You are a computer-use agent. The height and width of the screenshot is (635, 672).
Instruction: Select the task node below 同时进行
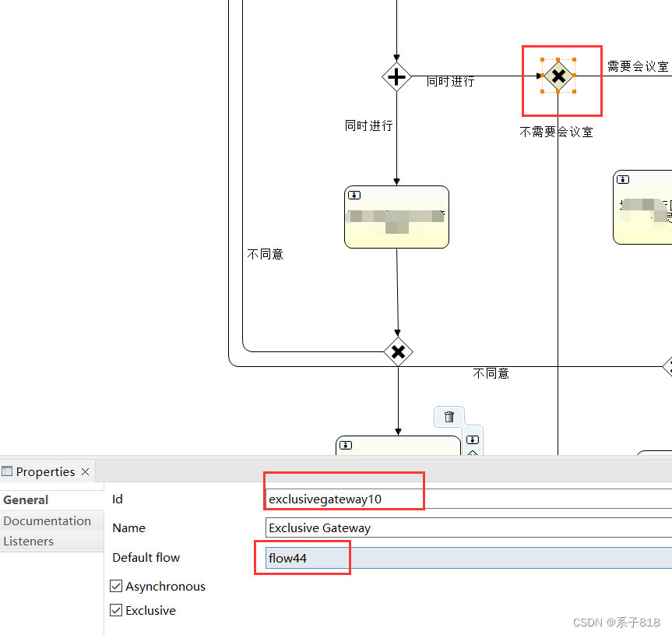pyautogui.click(x=396, y=217)
